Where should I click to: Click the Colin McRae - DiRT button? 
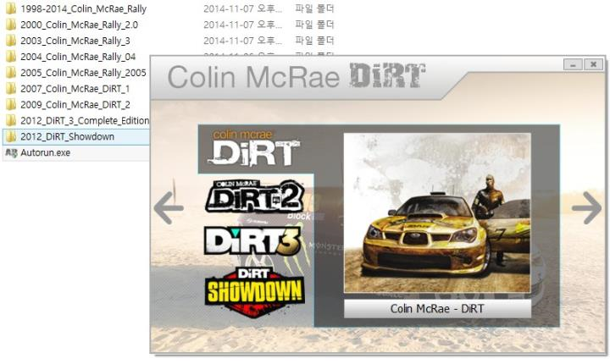point(437,309)
